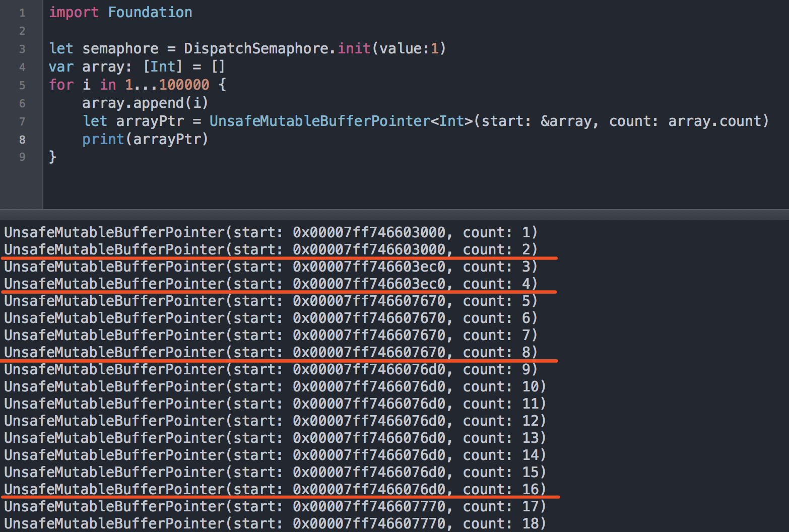Viewport: 789px width, 532px height.
Task: Click 'array.count' on line 7
Action: [x=714, y=121]
